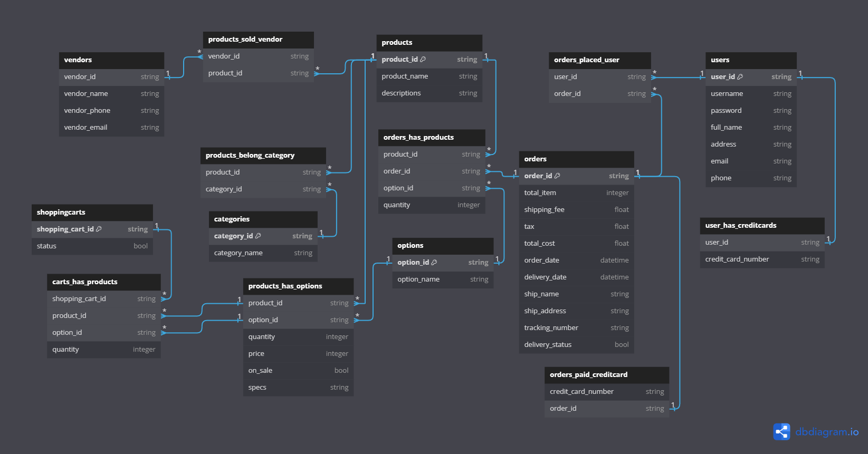The image size is (868, 454).
Task: Click the product_name field in products
Action: point(430,76)
